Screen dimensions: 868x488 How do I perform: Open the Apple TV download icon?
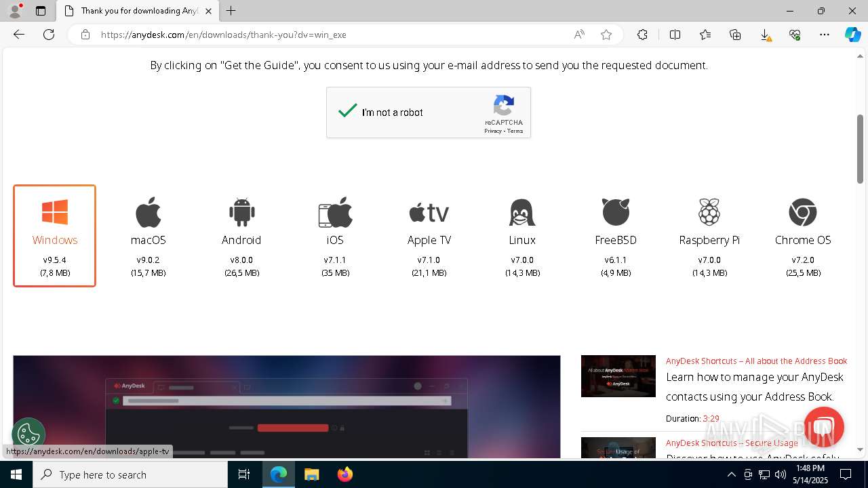click(429, 212)
